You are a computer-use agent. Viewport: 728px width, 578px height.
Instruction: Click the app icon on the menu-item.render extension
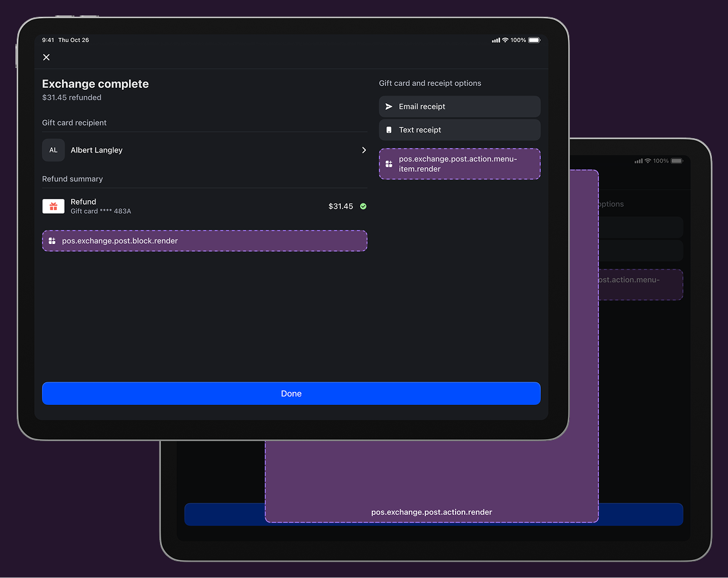point(389,164)
